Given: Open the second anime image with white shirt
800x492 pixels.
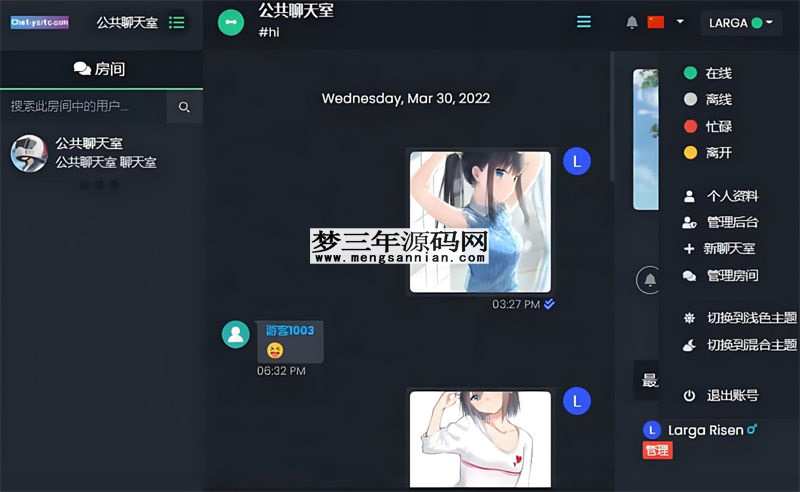Looking at the screenshot, I should click(480, 439).
